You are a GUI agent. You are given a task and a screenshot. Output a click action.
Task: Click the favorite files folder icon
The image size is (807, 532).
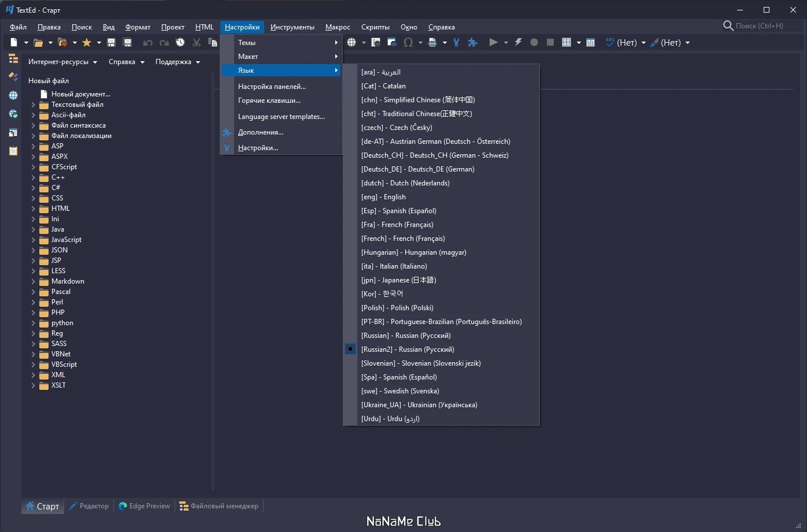[x=62, y=42]
